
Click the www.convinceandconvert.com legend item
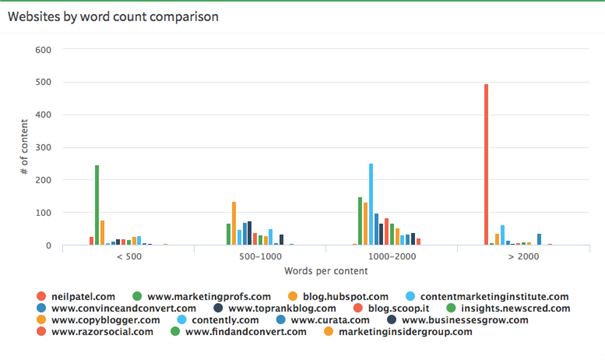[x=116, y=308]
